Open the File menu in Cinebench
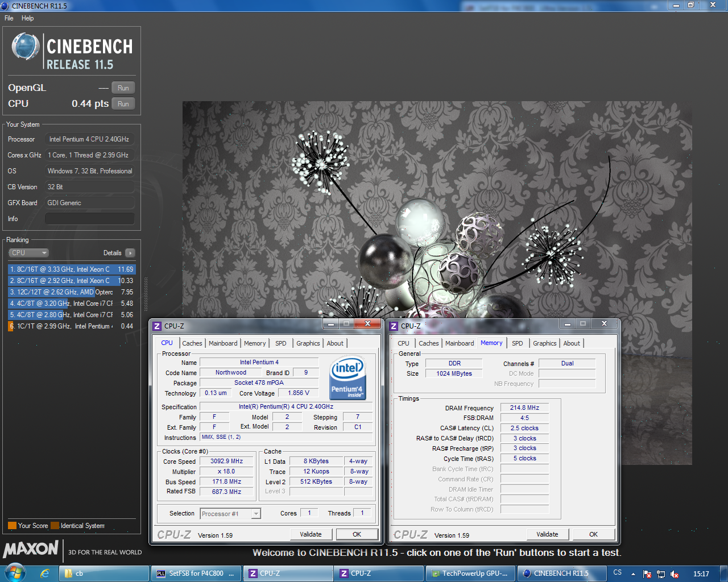 click(9, 18)
